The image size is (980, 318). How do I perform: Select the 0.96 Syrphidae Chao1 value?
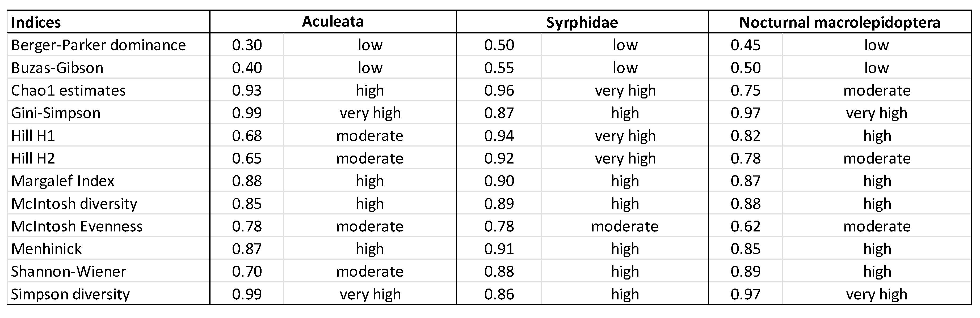tap(499, 91)
